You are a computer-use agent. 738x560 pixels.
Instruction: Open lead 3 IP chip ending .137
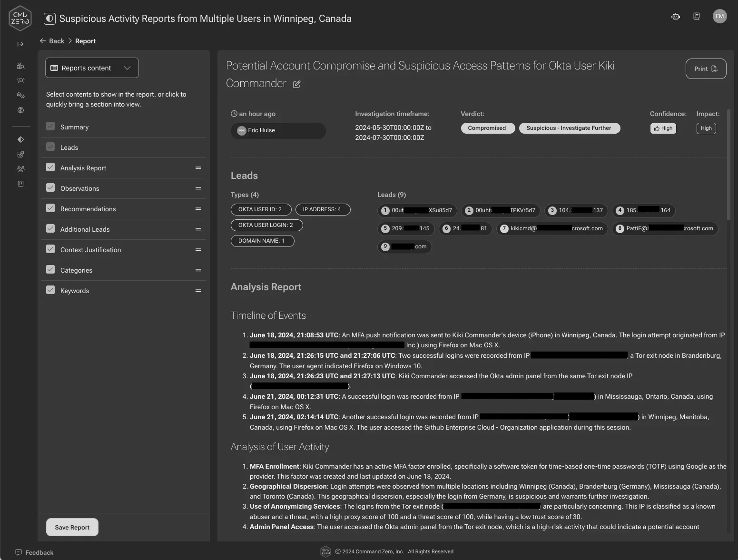576,210
